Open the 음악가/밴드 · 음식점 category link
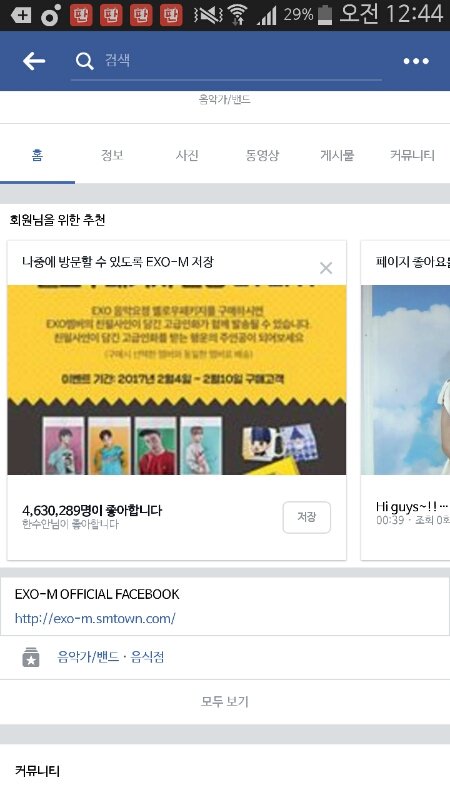Image resolution: width=450 pixels, height=800 pixels. click(x=111, y=657)
